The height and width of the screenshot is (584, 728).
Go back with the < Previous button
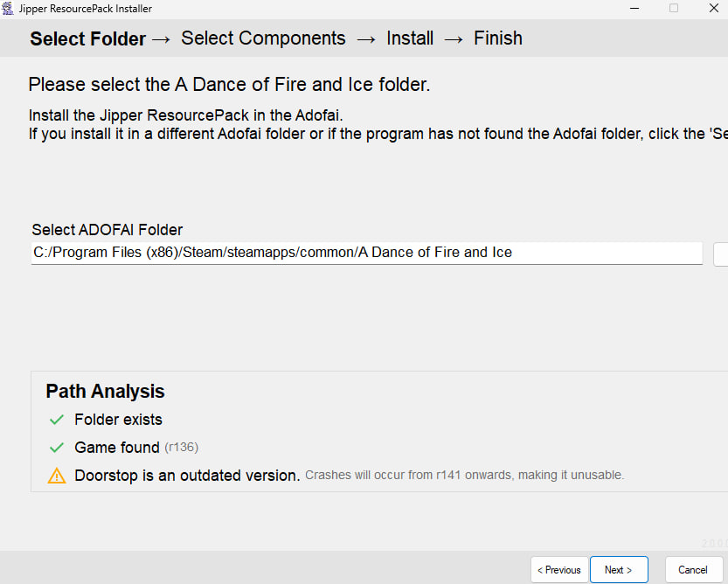[559, 570]
